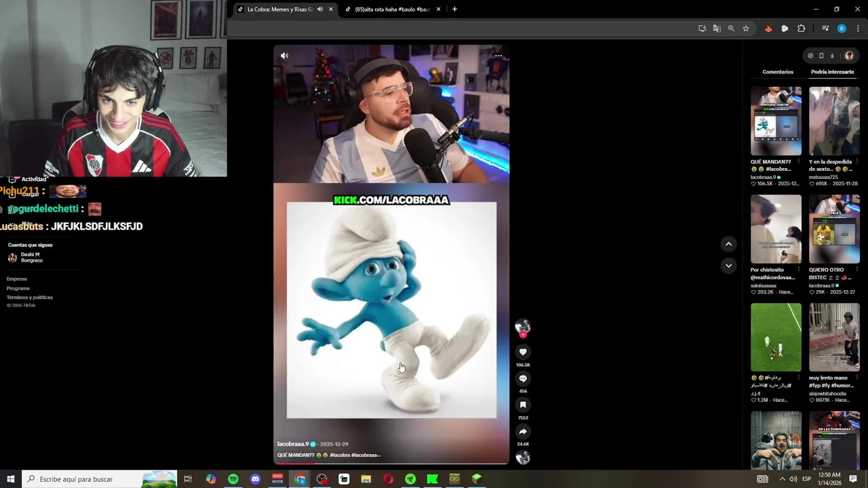The image size is (868, 488).
Task: Click the mstuuuas725 author name
Action: tap(823, 177)
